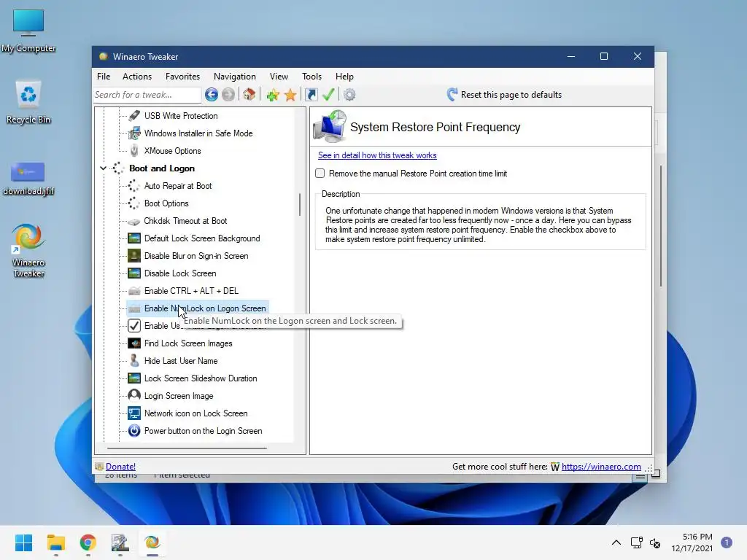The width and height of the screenshot is (747, 560).
Task: Add this tweak to bookmarks icon
Action: pos(273,95)
